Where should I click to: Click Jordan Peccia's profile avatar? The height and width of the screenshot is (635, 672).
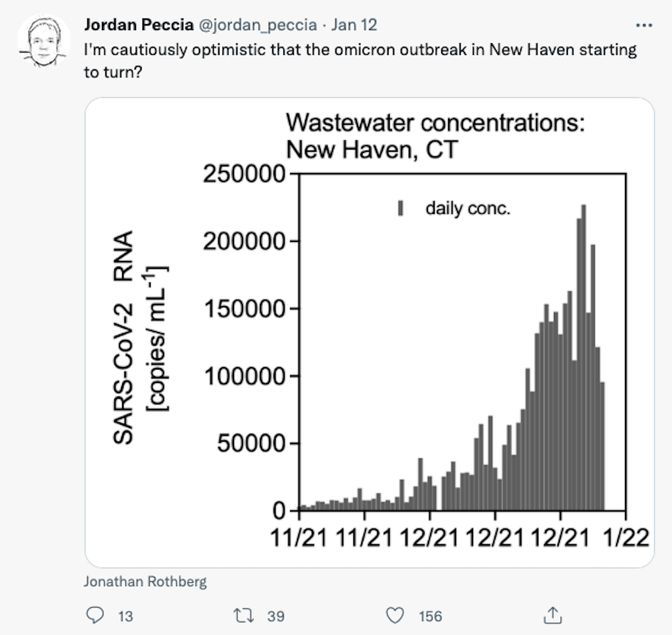coord(43,41)
